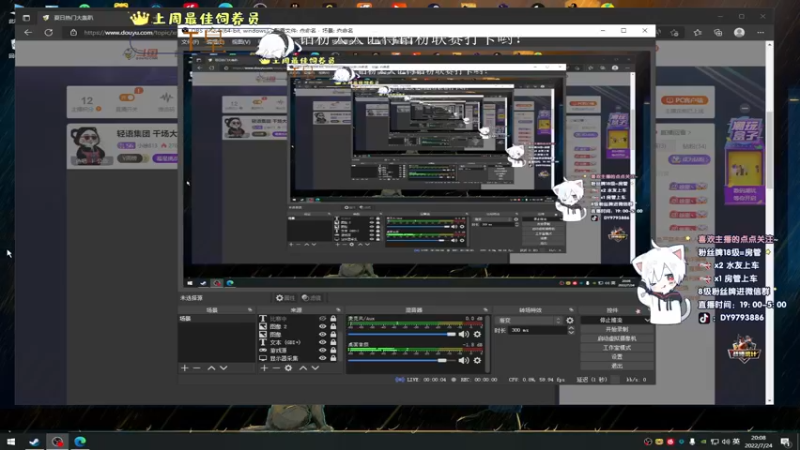Open the Edge settings and more menu
Screen dimensions: 800x450
pyautogui.click(x=761, y=32)
